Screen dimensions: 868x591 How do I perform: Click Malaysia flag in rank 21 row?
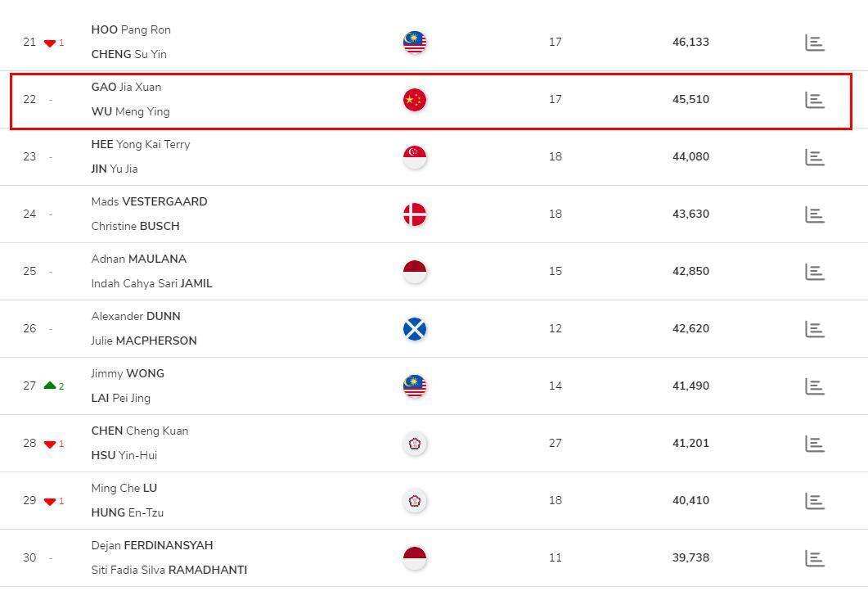coord(415,42)
